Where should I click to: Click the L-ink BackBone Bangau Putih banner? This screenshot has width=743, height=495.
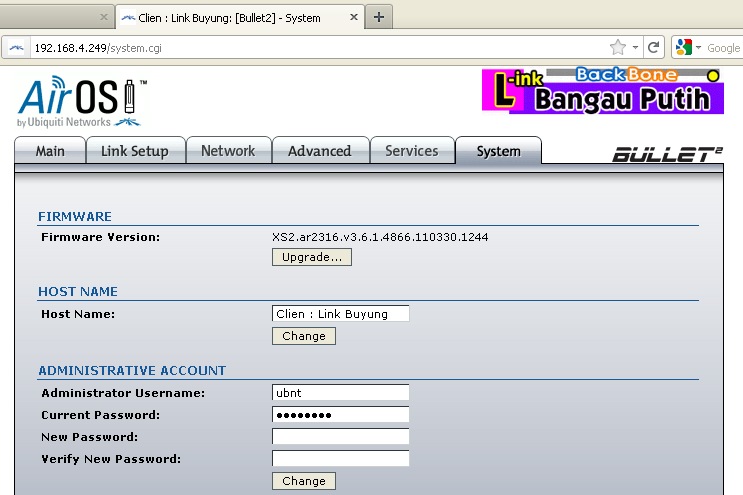point(602,91)
